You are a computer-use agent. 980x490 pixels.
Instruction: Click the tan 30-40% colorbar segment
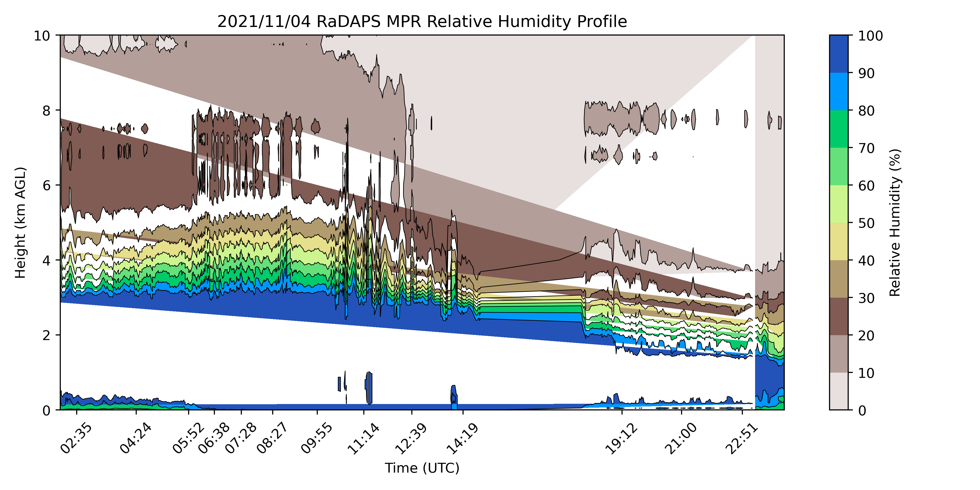click(x=839, y=279)
